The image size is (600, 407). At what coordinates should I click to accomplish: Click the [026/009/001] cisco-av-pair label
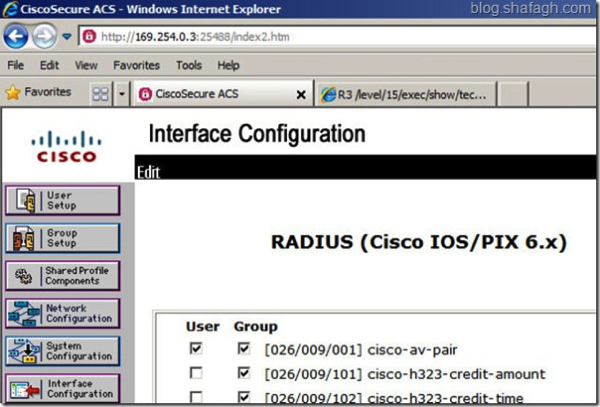(x=361, y=350)
